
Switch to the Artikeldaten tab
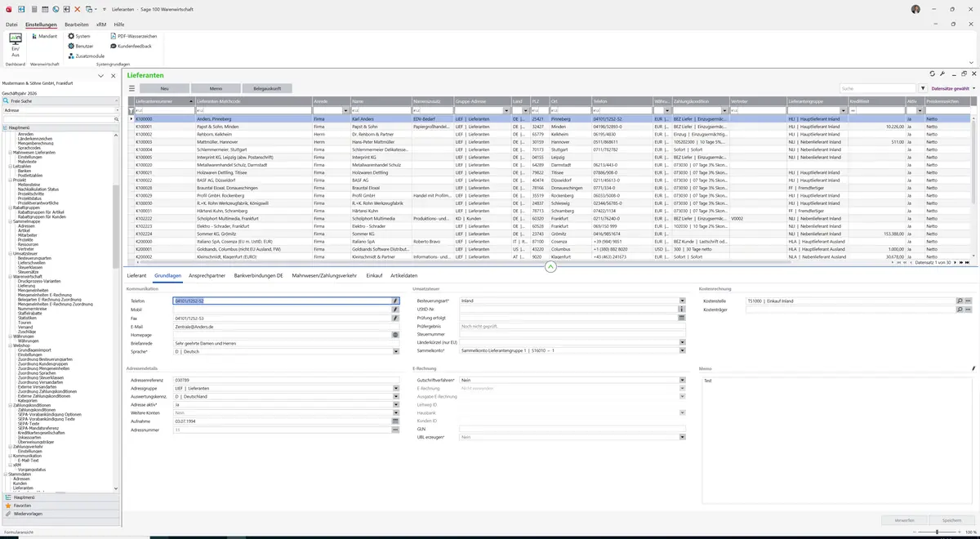click(x=403, y=276)
